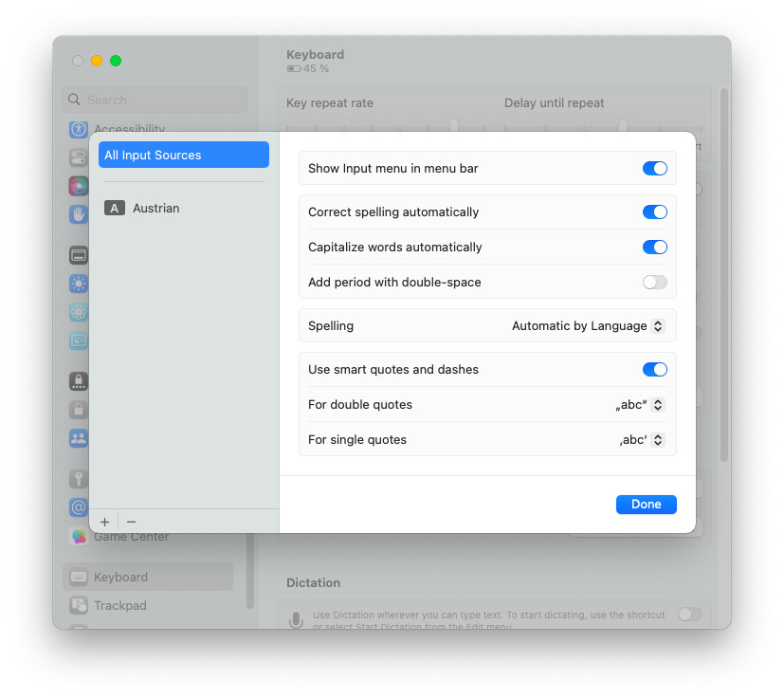Click the Trackpad icon in the sidebar

79,605
